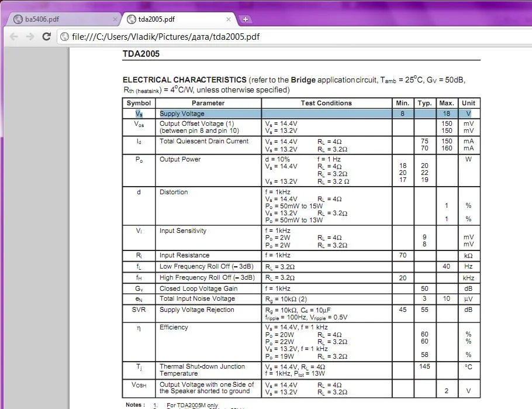
Task: Click 'Thermal Shut-down Junction' parameter
Action: (x=202, y=366)
